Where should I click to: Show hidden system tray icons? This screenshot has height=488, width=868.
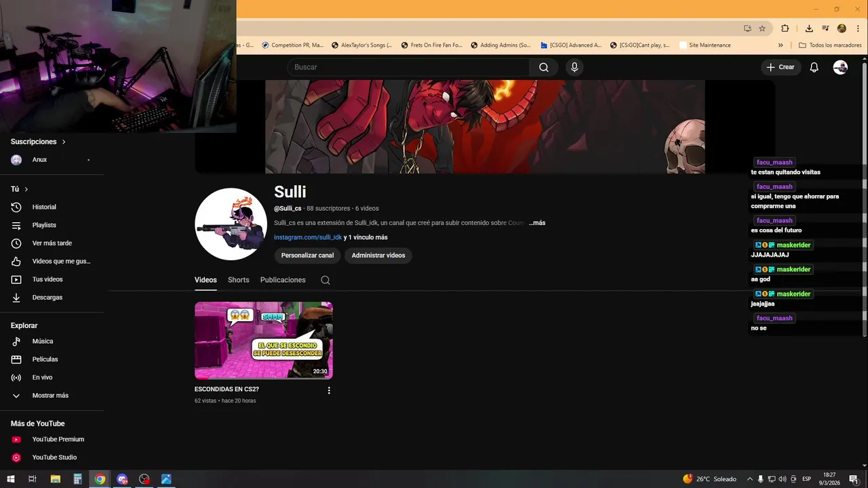pos(749,479)
